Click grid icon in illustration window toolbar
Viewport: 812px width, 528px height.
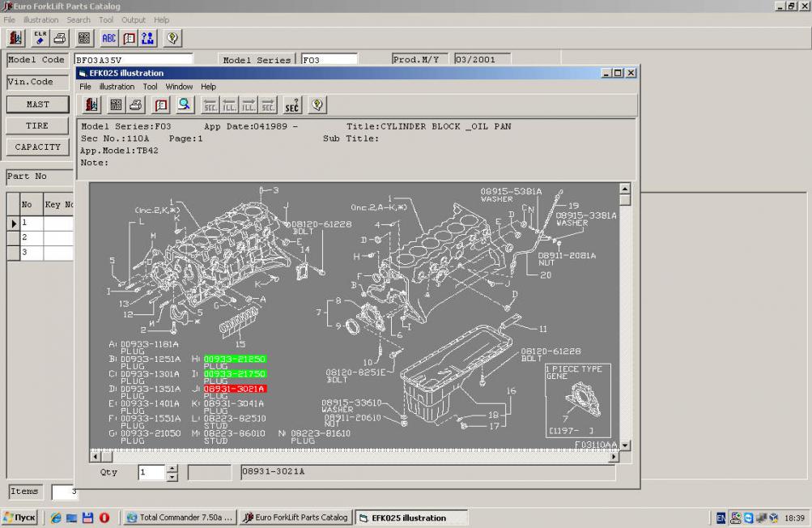pos(116,105)
